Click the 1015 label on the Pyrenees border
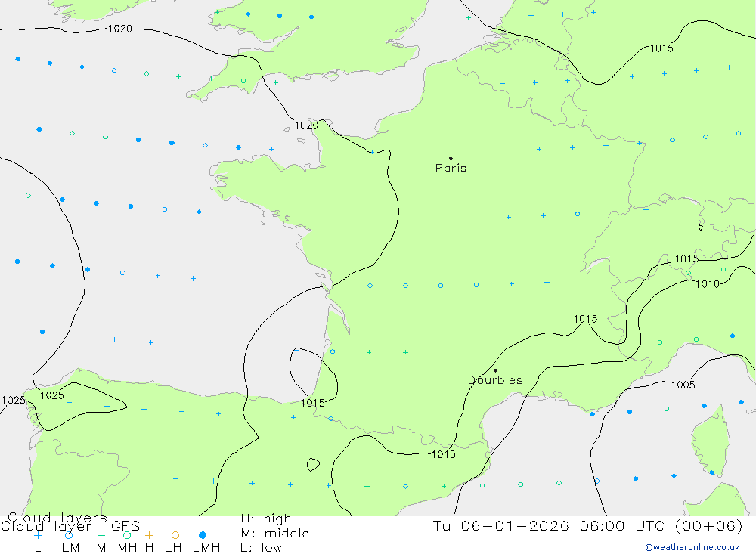Image resolution: width=756 pixels, height=554 pixels. click(443, 454)
